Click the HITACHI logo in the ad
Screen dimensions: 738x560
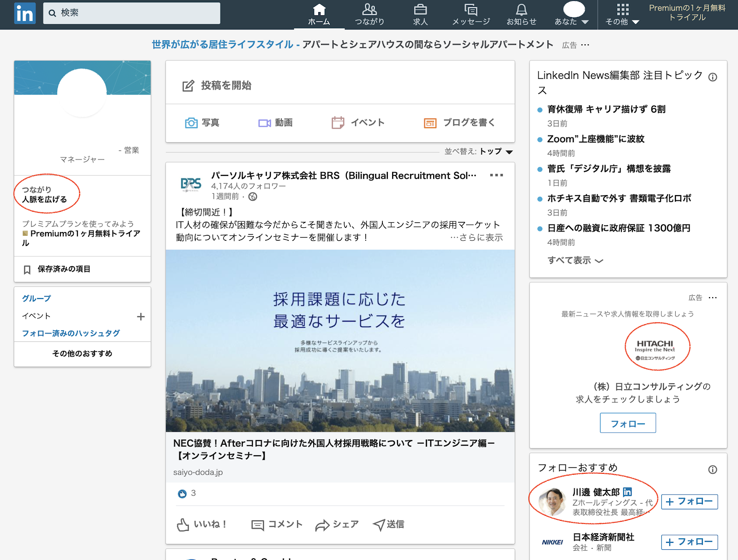(x=655, y=349)
